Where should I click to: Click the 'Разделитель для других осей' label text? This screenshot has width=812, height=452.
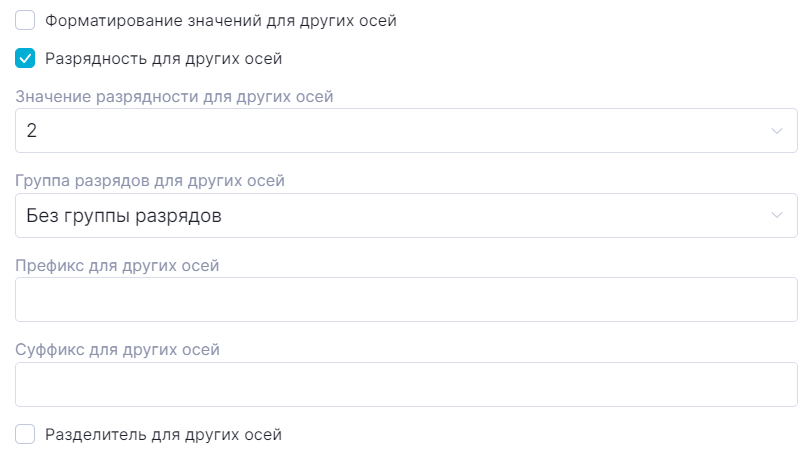tap(163, 434)
